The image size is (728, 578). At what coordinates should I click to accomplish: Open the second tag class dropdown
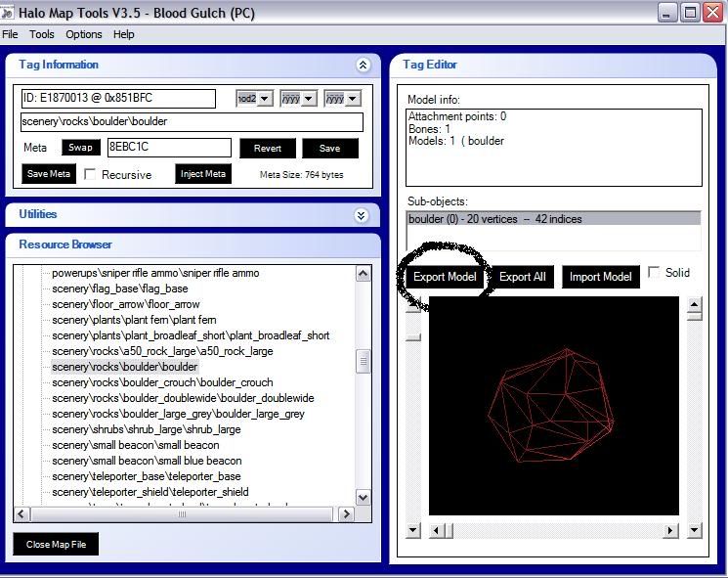[309, 99]
